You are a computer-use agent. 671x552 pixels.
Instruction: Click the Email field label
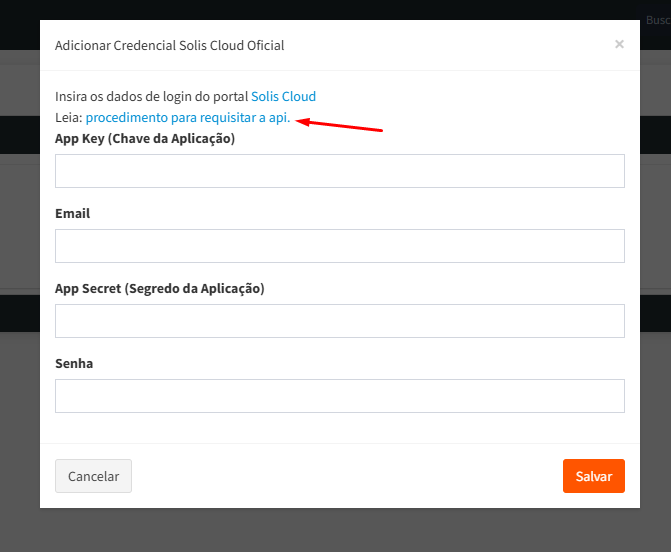[x=73, y=214]
